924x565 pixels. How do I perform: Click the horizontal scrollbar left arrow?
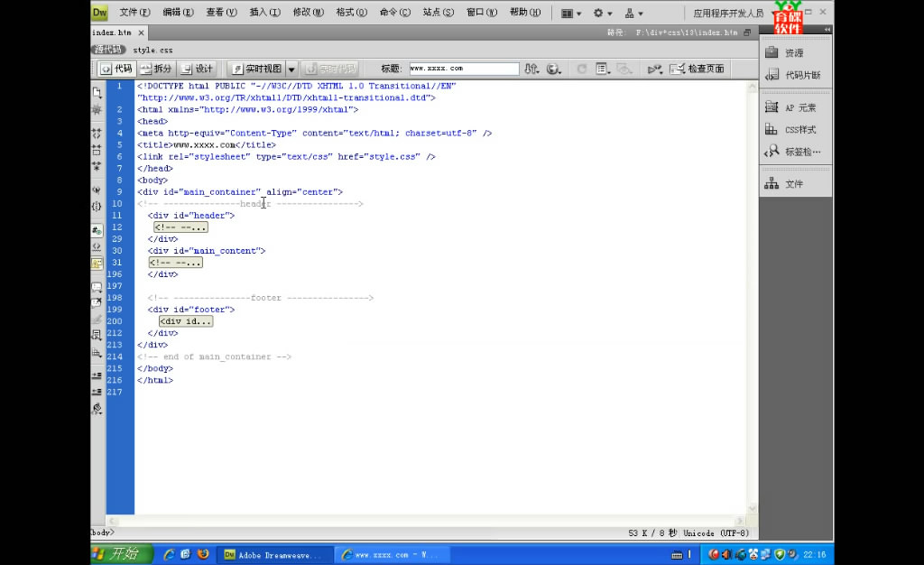coord(112,521)
